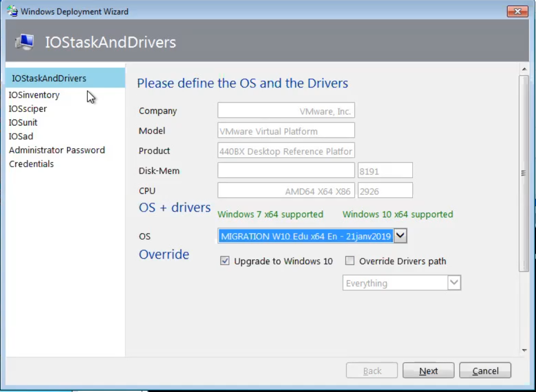Screen dimensions: 536x392
Task: Enable the Override Drivers path checkbox
Action: tap(350, 261)
